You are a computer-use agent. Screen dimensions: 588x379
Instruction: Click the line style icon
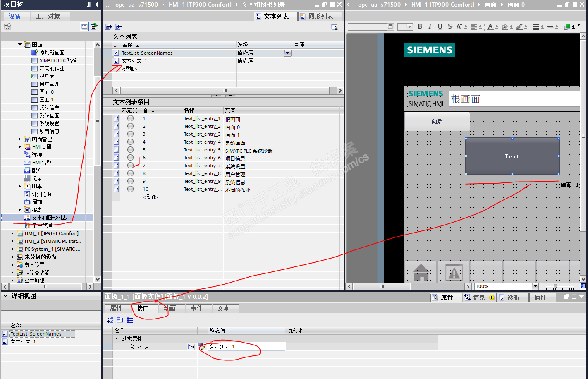(550, 26)
